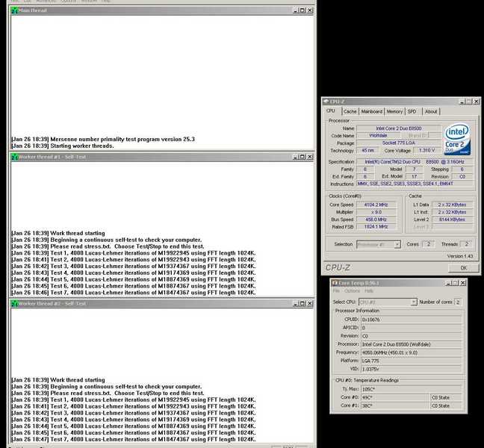Open the SPD tab in CPU-Z

(x=412, y=111)
